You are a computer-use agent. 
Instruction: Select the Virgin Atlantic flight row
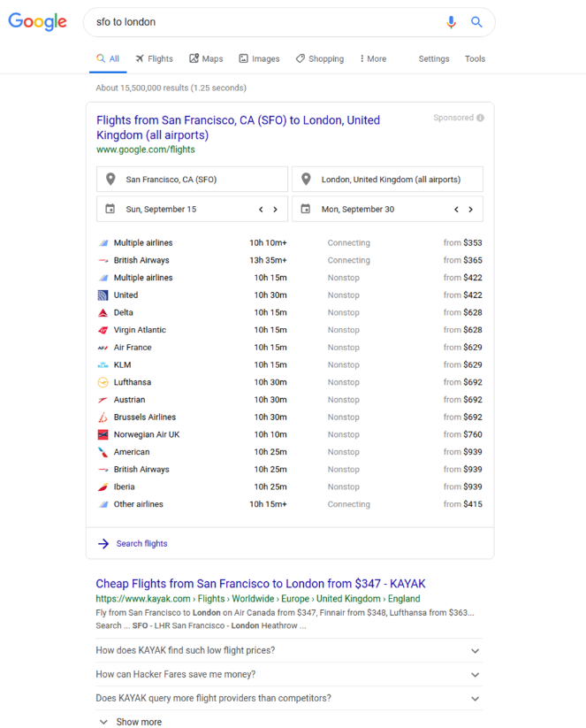coord(290,330)
